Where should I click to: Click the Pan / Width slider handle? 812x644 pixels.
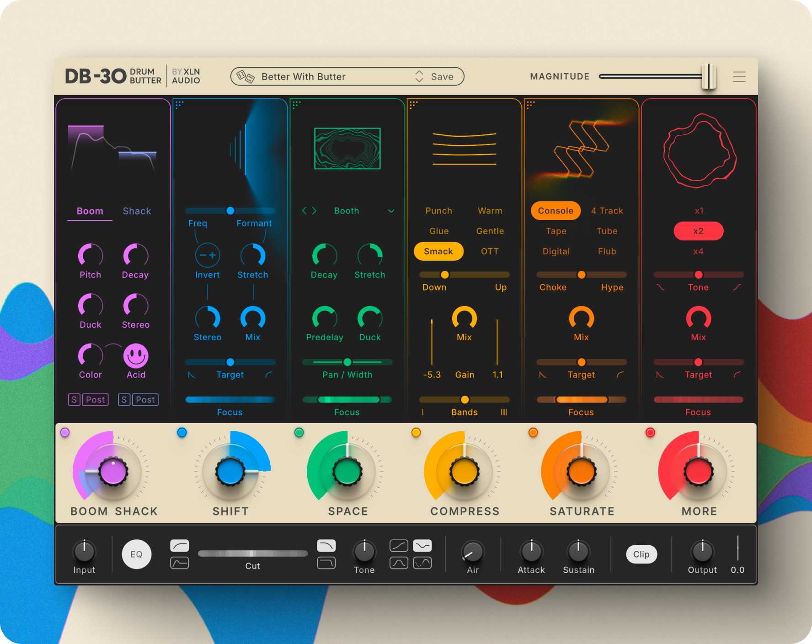[x=347, y=362]
